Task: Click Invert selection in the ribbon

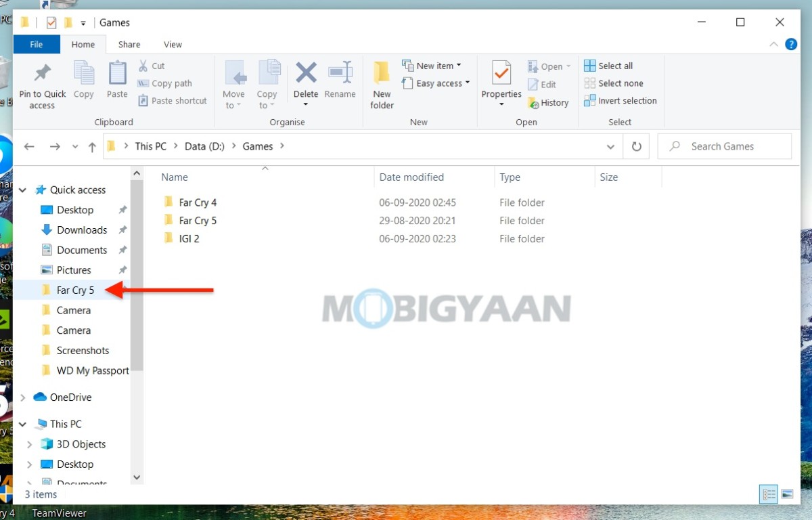Action: [620, 100]
